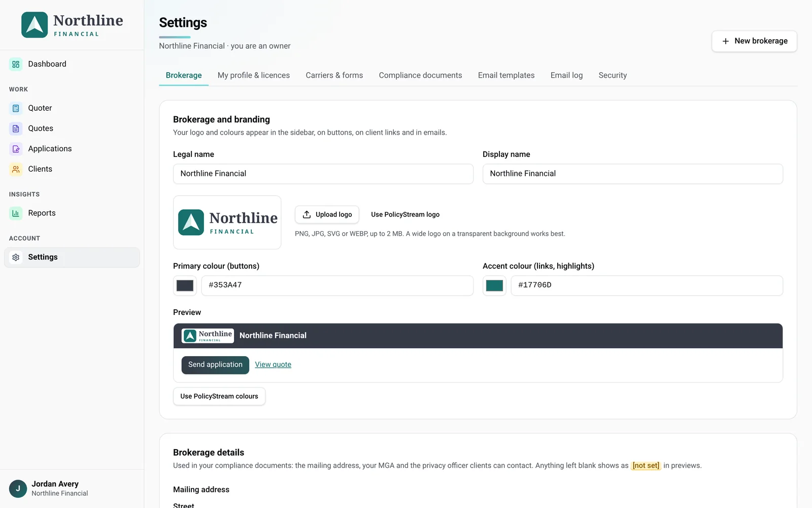Click the Applications edit icon
Screen dimensions: 812x508
(x=16, y=149)
